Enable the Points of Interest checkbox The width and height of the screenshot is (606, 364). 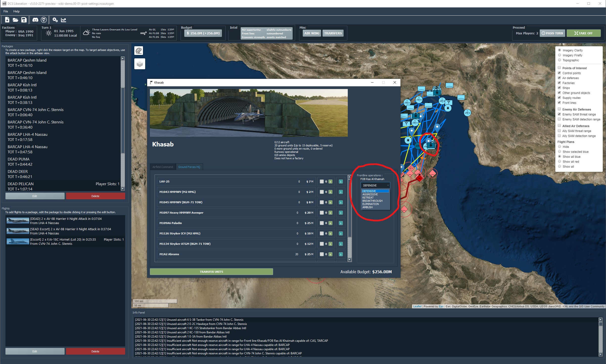click(559, 68)
